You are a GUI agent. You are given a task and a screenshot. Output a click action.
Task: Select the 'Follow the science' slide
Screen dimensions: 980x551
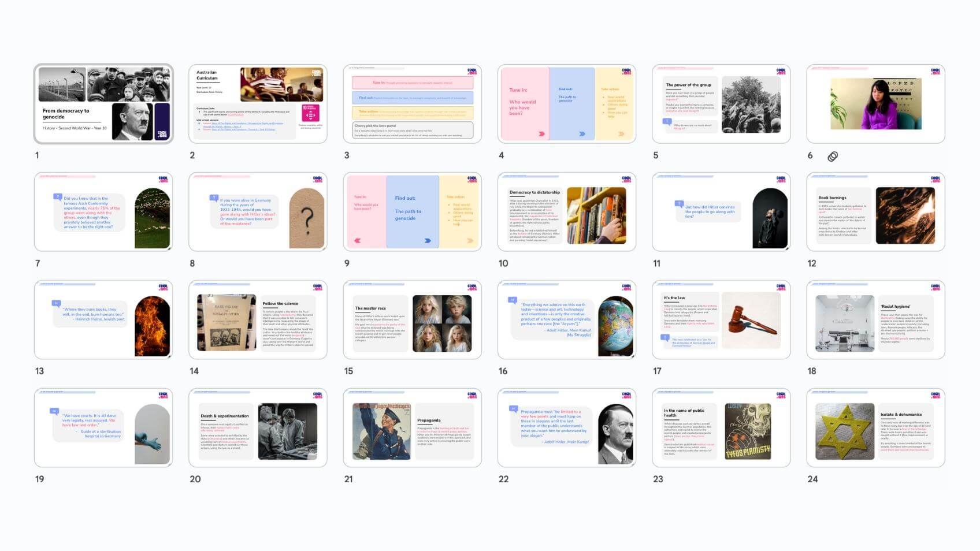click(x=258, y=320)
